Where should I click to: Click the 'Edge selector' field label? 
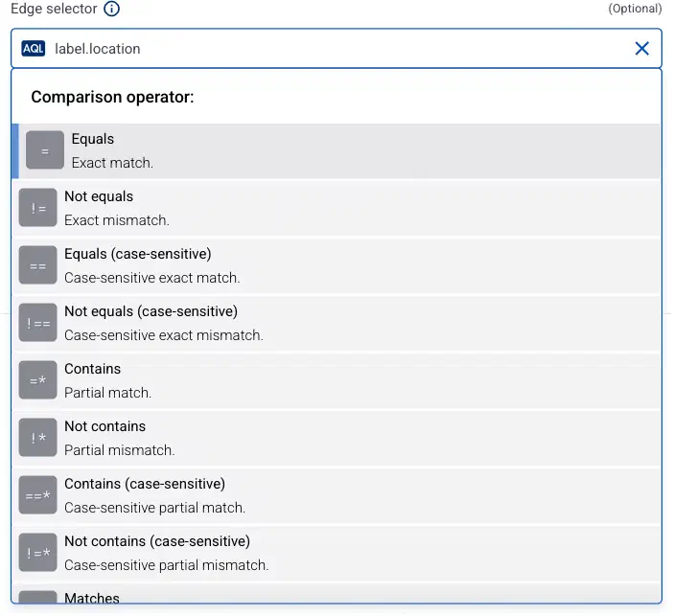54,9
